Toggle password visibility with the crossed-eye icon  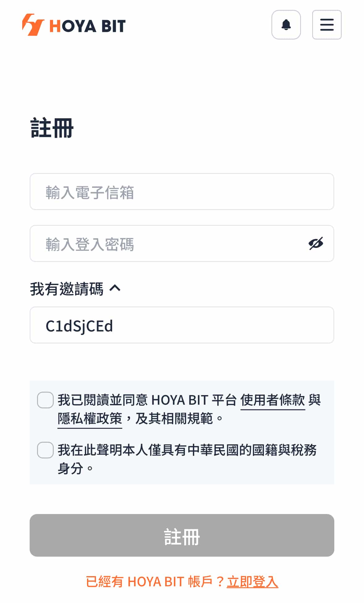click(x=316, y=243)
